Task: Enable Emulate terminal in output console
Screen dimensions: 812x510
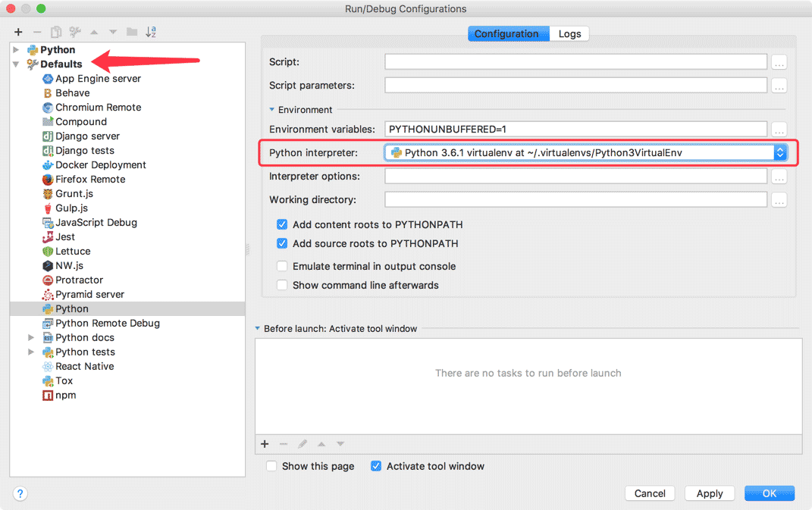Action: pyautogui.click(x=282, y=266)
